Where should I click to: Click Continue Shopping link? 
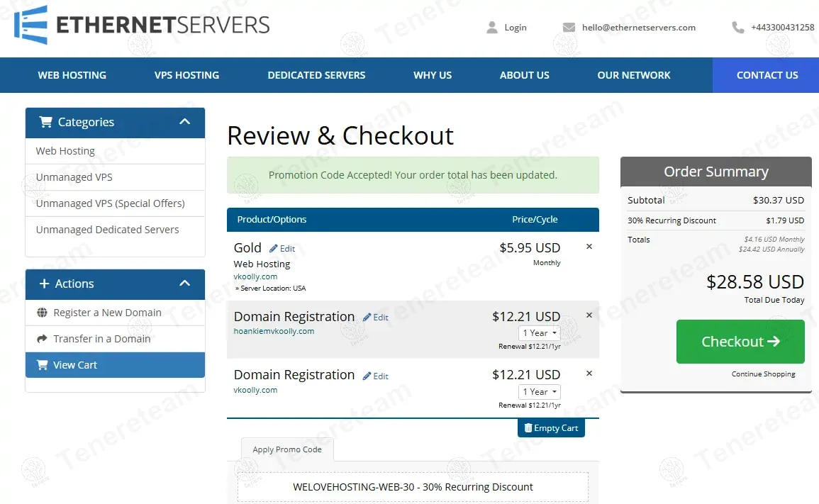pyautogui.click(x=763, y=374)
